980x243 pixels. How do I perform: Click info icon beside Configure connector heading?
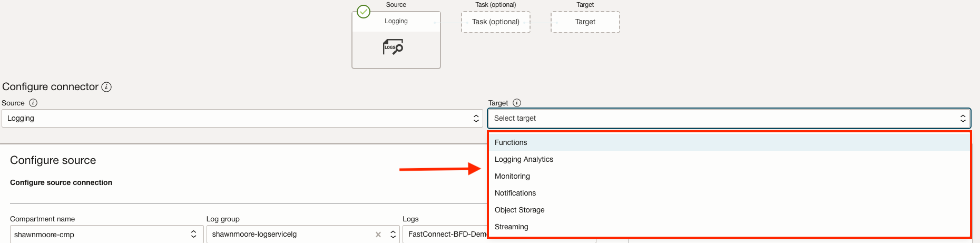(x=106, y=87)
